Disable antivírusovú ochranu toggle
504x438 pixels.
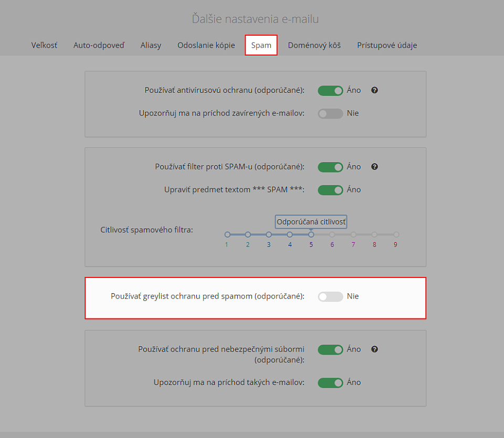(x=330, y=91)
